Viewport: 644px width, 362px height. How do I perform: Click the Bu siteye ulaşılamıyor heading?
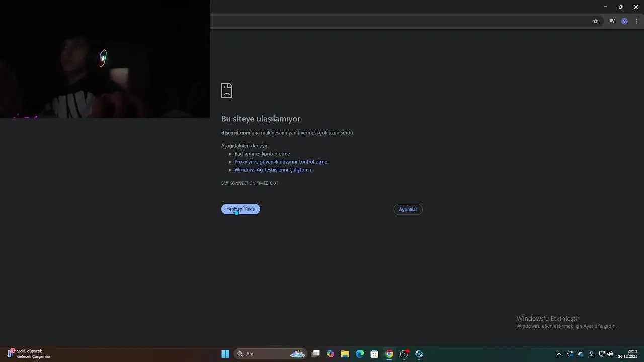point(261,119)
